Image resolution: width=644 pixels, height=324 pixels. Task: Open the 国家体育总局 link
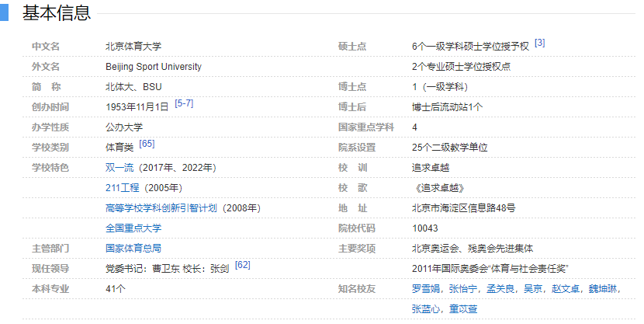tap(133, 248)
